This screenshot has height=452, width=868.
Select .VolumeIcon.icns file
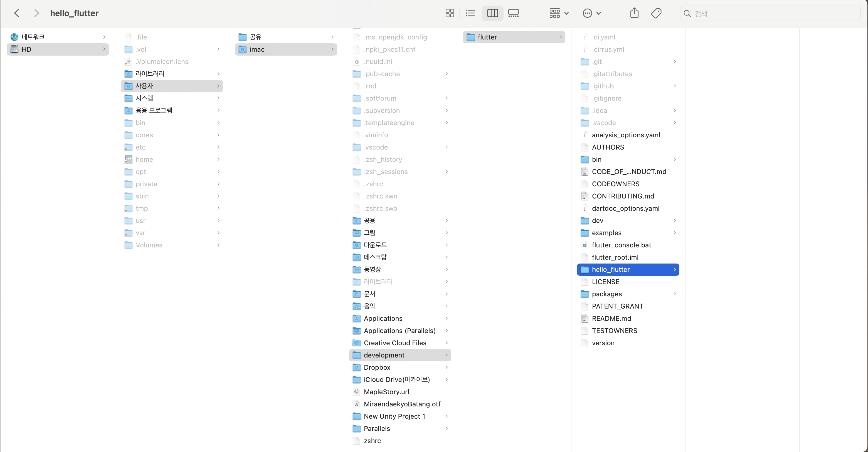pos(172,61)
